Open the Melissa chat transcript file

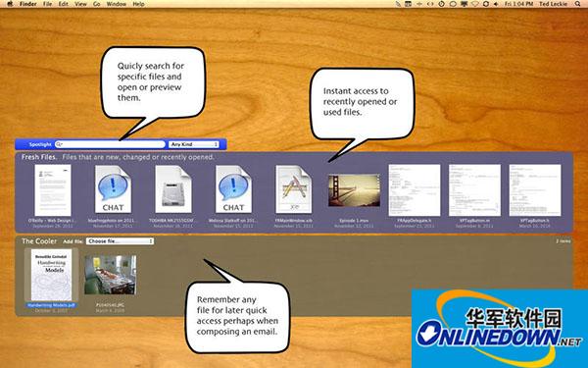pos(233,189)
